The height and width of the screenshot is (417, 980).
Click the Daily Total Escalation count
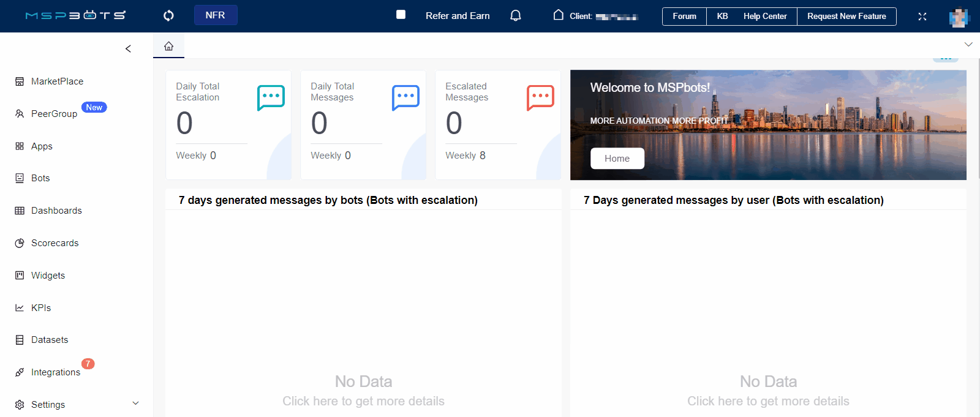(184, 123)
